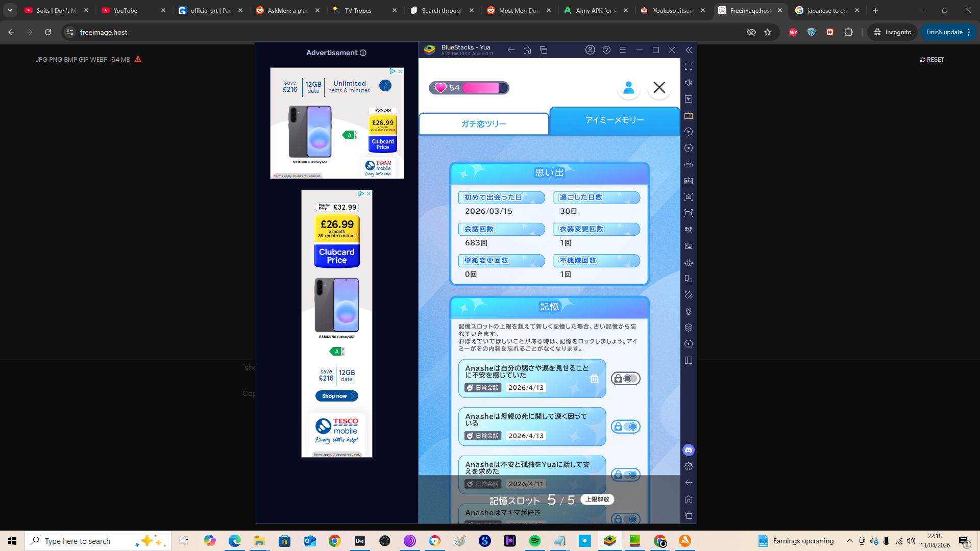
Task: Open BlueStacks settings gear icon
Action: [x=689, y=466]
